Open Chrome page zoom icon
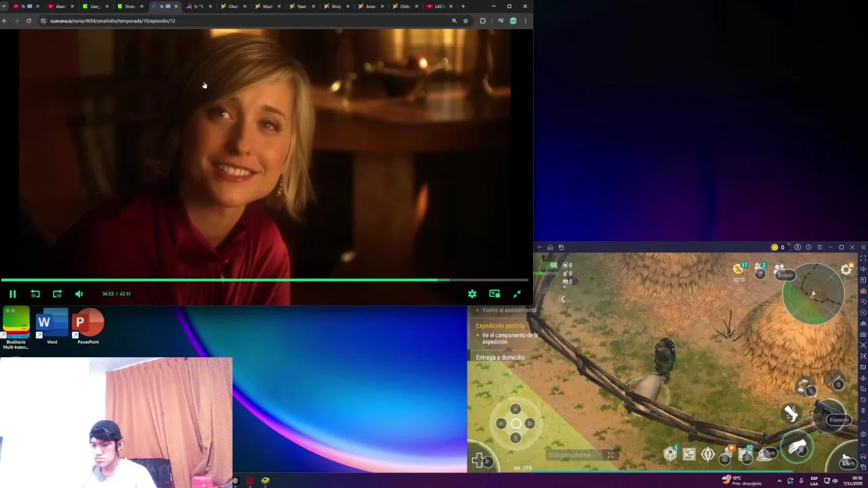Viewport: 868px width, 488px height. [x=454, y=21]
